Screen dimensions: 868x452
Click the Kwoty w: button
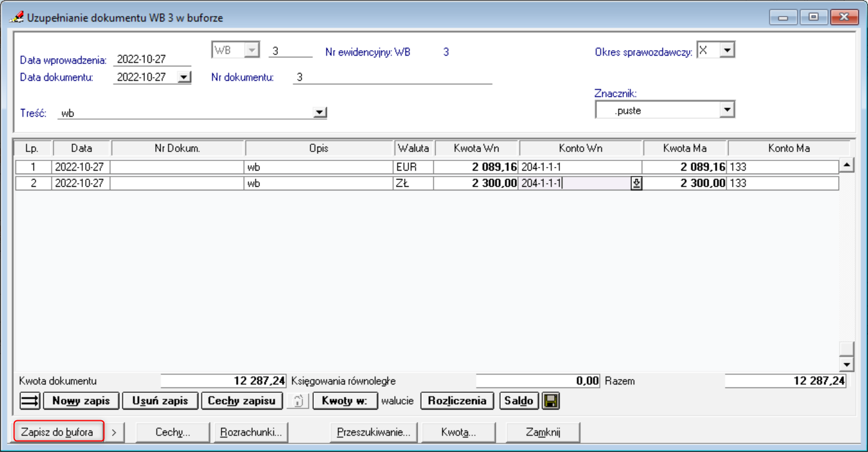point(345,401)
